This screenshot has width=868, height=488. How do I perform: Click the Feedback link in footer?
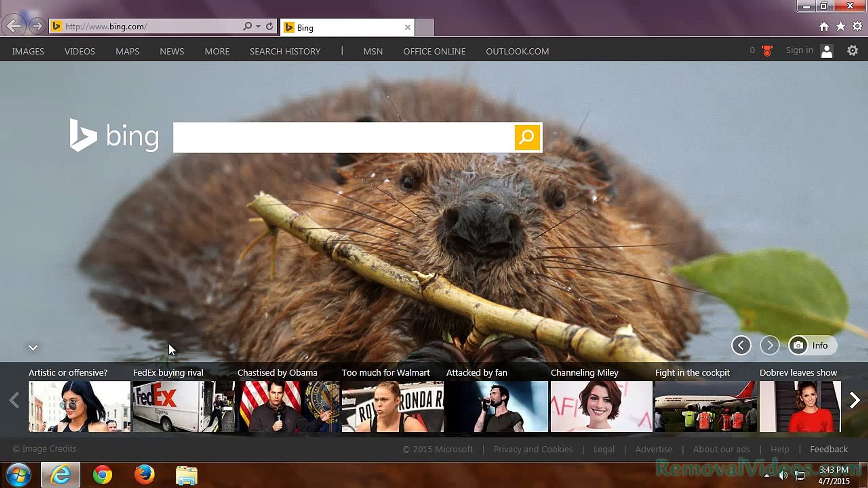point(828,449)
